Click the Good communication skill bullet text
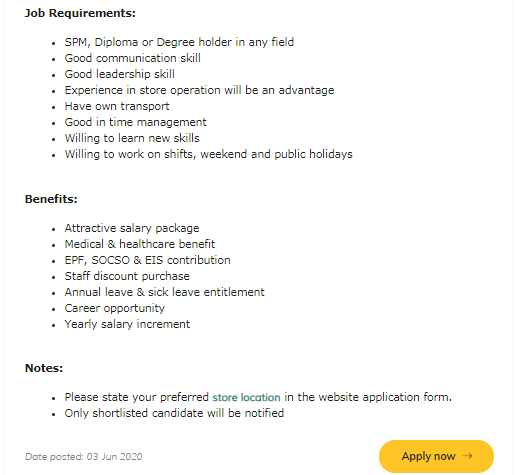Viewport: 517px width, 475px height. [133, 58]
